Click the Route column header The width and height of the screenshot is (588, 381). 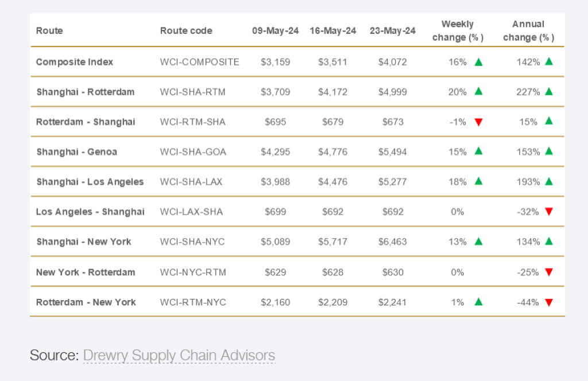(49, 31)
